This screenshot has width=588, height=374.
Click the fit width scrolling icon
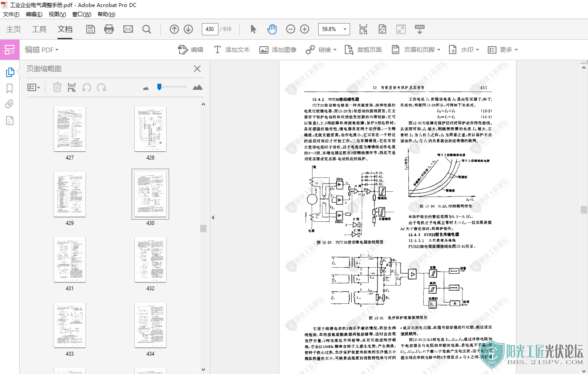[364, 29]
